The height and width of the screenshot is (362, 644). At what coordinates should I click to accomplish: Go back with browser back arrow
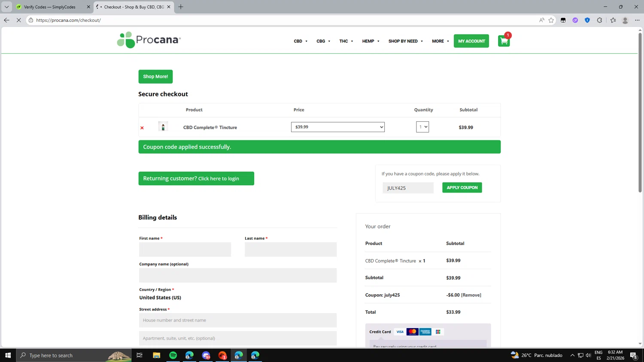pyautogui.click(x=6, y=20)
